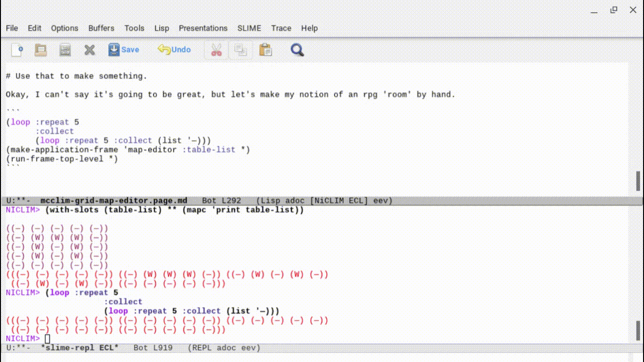Undo the last edit
The image size is (644, 362).
tap(174, 50)
